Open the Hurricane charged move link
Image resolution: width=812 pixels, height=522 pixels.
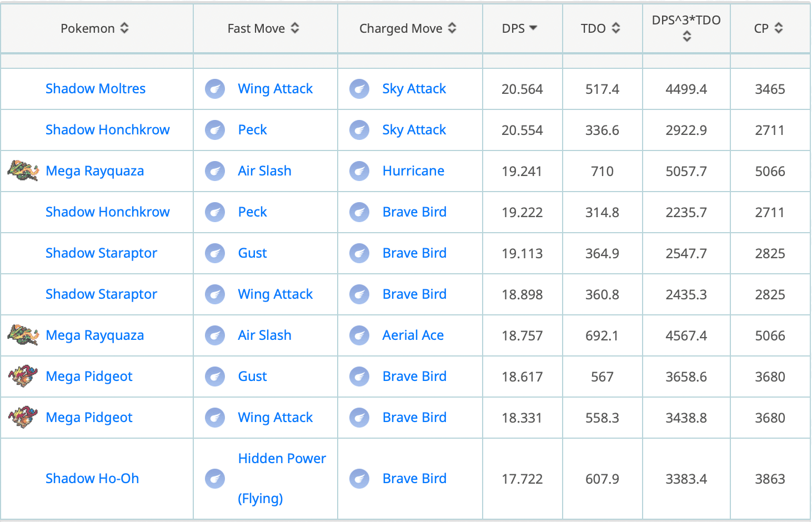point(413,171)
